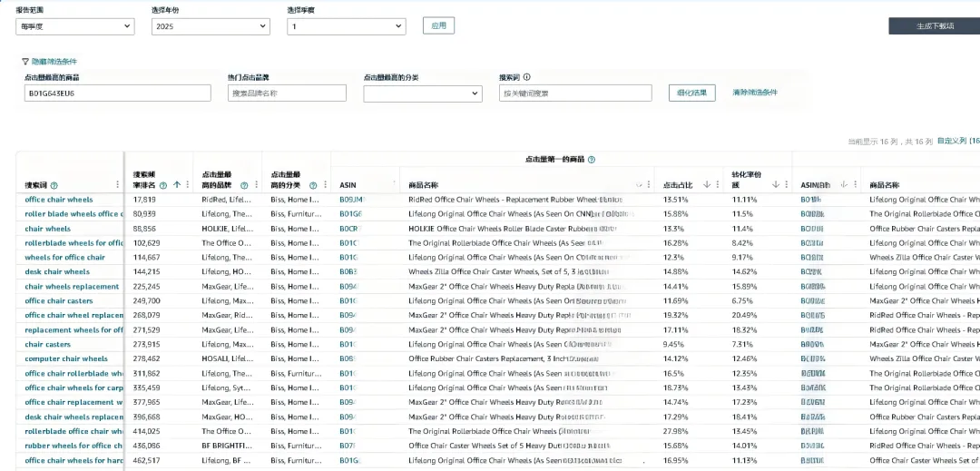Open menu dots in second ASIN column header
The height and width of the screenshot is (471, 980).
point(855,185)
